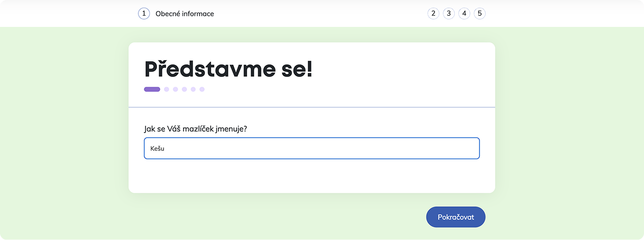Viewport: 644px width, 240px height.
Task: Click the purple active progress pill
Action: point(152,89)
